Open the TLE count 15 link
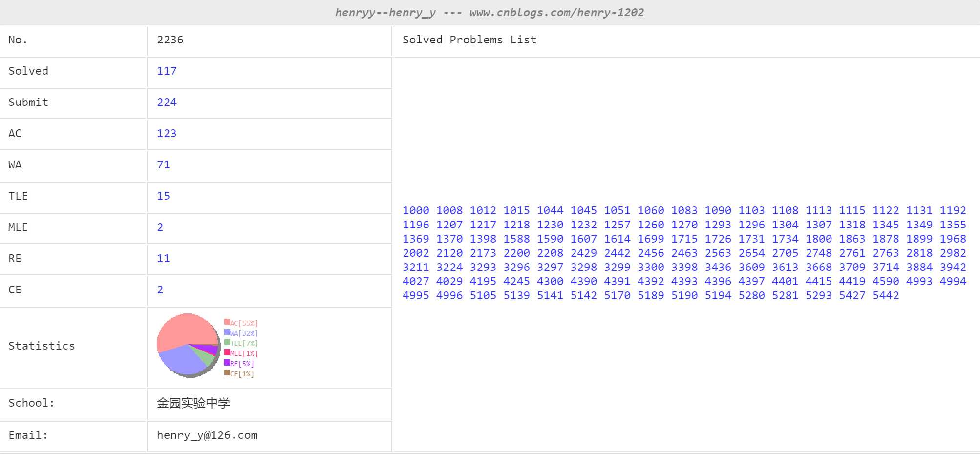This screenshot has width=980, height=454. pos(163,196)
